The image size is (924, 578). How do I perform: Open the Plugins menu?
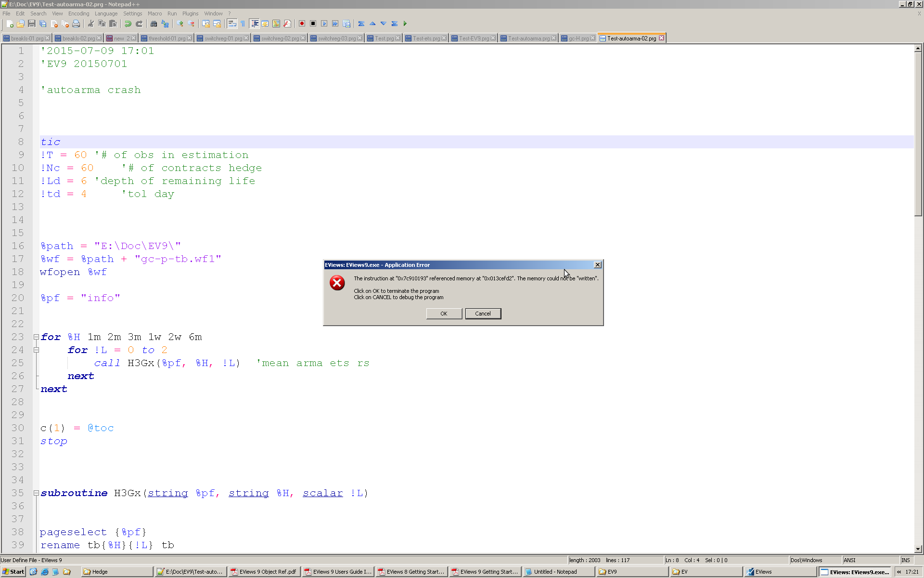[190, 13]
